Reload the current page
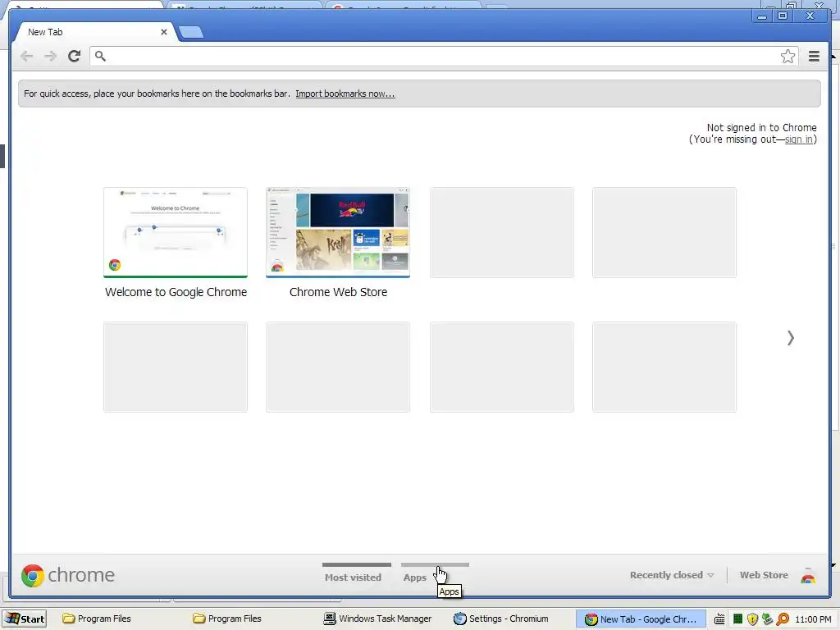This screenshot has width=840, height=630. pos(75,57)
